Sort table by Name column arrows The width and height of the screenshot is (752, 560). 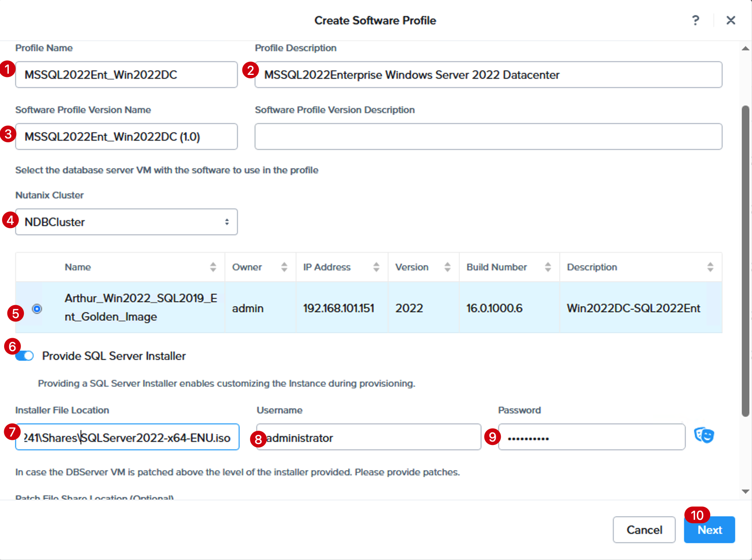213,267
